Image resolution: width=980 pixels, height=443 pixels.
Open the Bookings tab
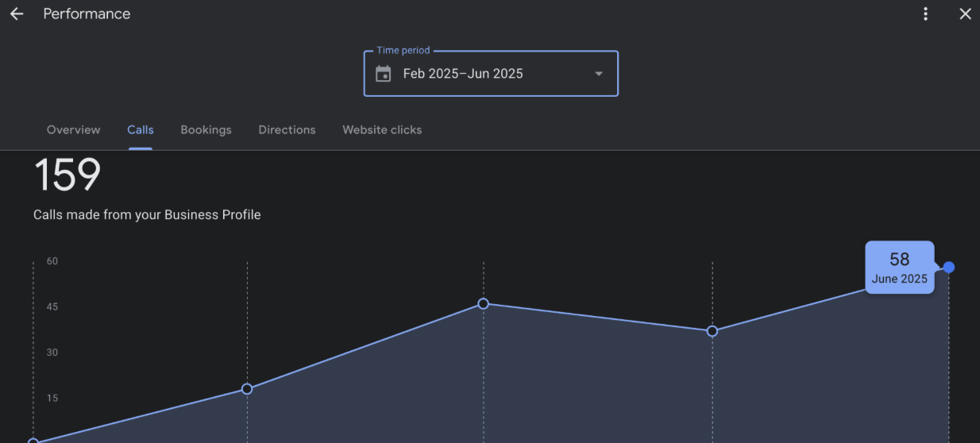206,129
